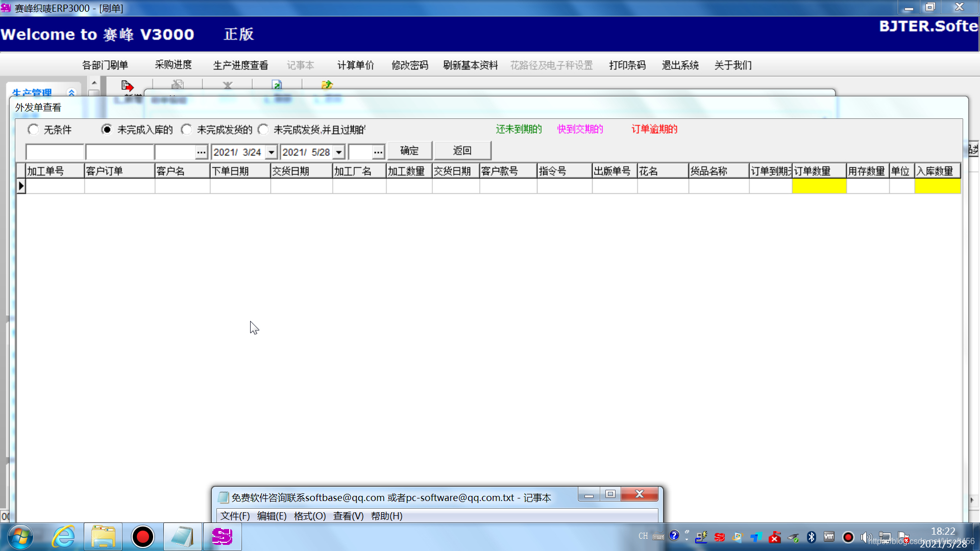Click the scrollbar up arrow on the left panel
980x551 pixels.
coord(94,82)
